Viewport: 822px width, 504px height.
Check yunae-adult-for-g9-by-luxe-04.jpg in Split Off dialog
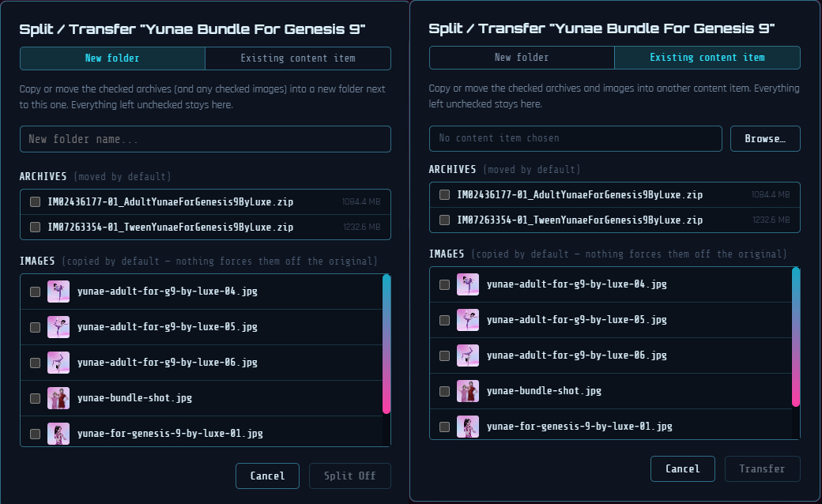tap(35, 291)
